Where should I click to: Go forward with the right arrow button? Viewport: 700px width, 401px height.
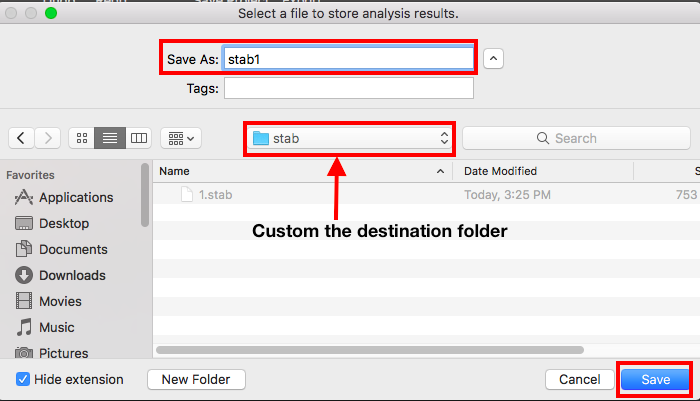click(47, 138)
